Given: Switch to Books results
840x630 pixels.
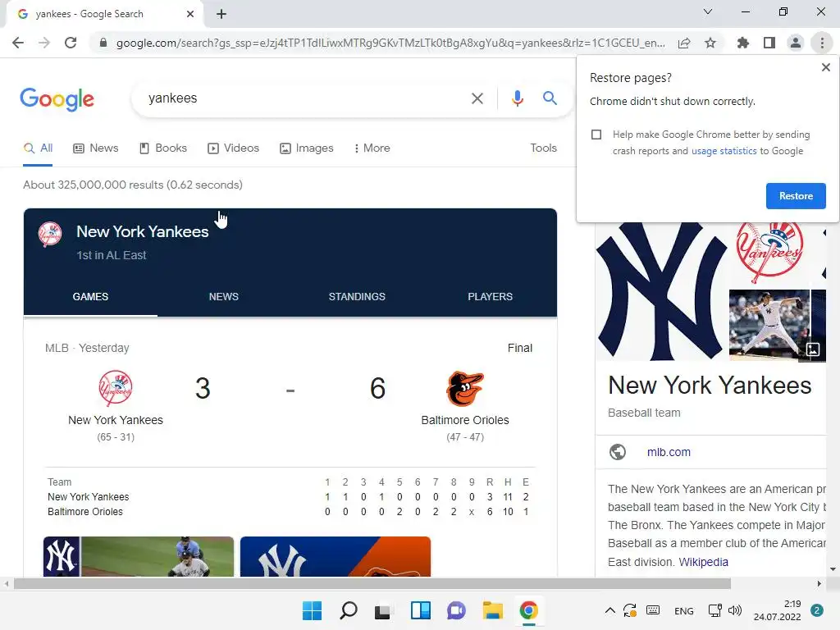Looking at the screenshot, I should click(163, 148).
